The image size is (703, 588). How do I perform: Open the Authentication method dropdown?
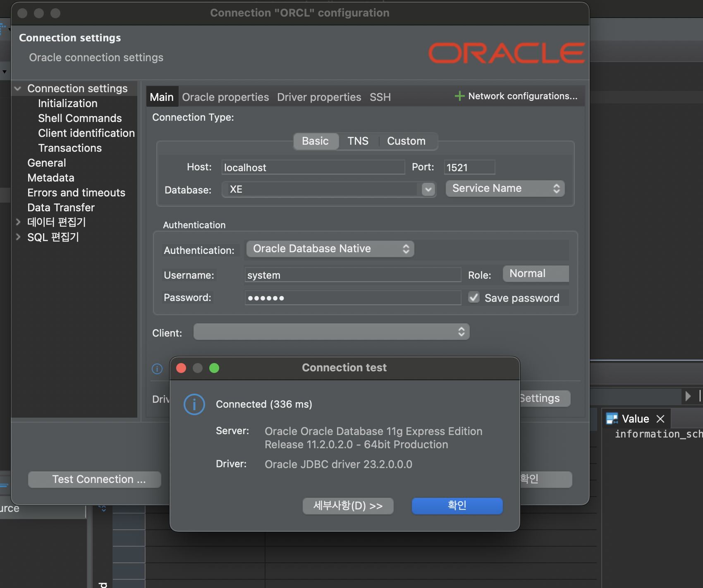(330, 249)
